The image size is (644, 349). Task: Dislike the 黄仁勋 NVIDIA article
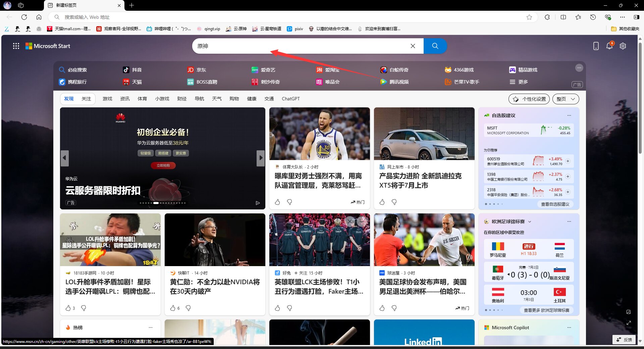point(188,308)
